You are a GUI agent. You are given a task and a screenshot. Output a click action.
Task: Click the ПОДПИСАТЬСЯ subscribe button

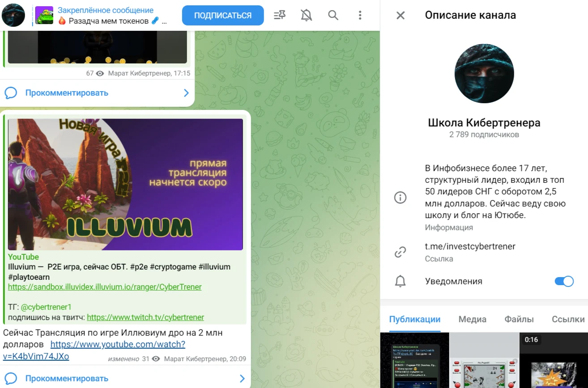pos(223,16)
